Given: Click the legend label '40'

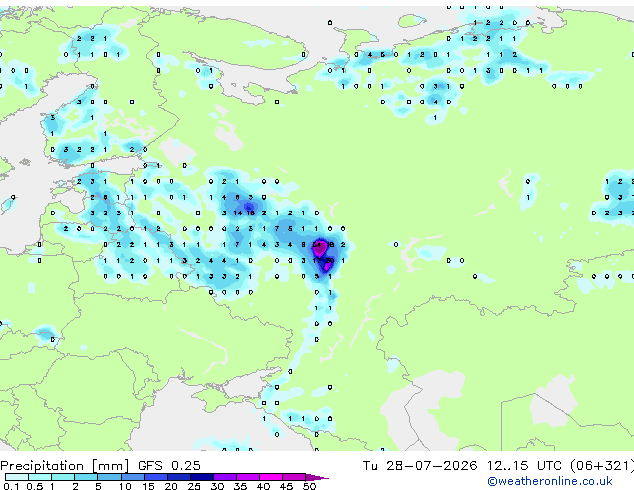Looking at the screenshot, I should coord(263,486).
